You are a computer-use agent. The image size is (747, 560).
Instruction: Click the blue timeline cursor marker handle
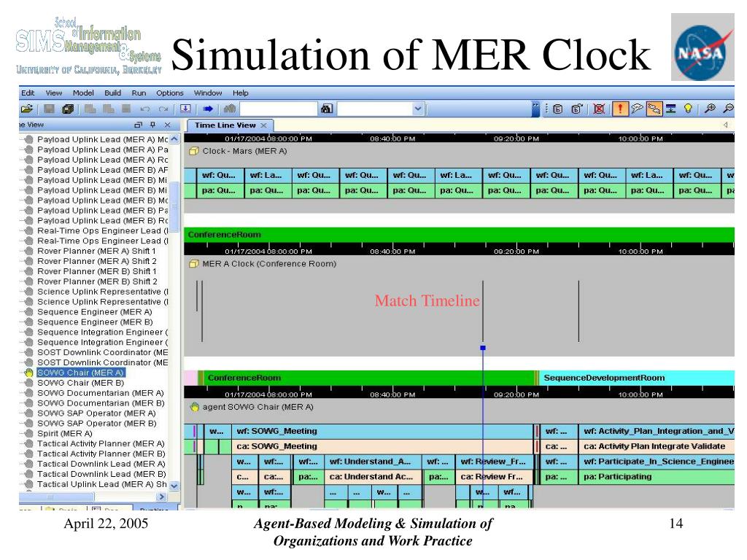(483, 348)
